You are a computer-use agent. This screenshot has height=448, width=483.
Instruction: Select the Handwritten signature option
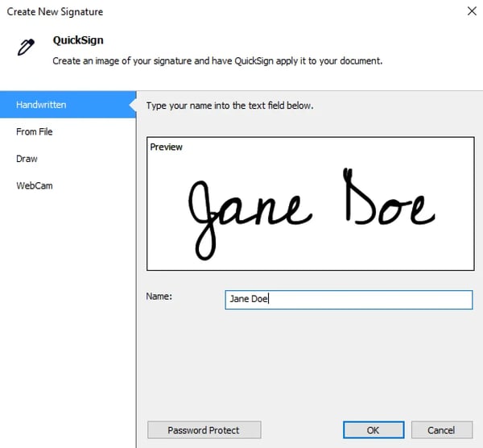[x=41, y=105]
